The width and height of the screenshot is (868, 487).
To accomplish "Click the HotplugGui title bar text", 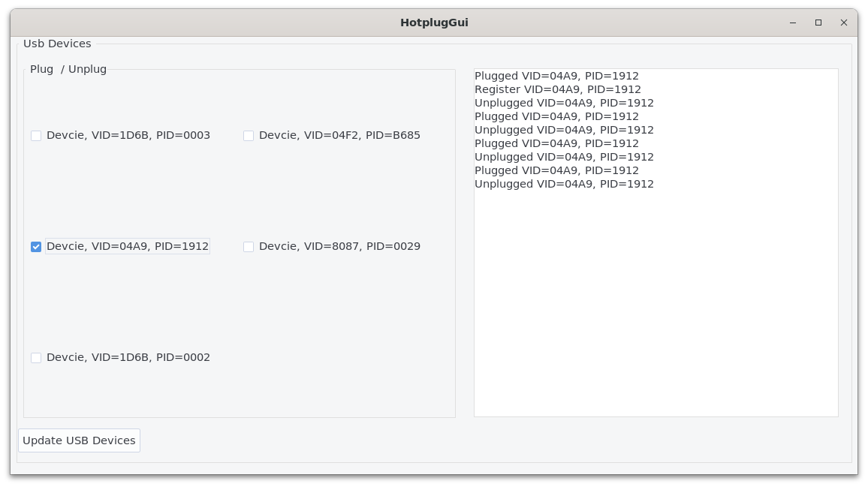I will (434, 23).
